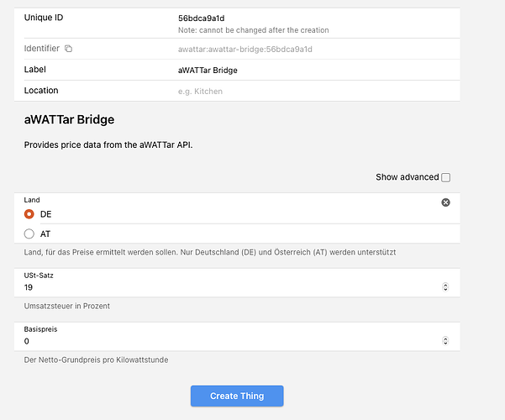Click into the Label field aWATTar Bridge
The width and height of the screenshot is (505, 420).
click(x=208, y=71)
